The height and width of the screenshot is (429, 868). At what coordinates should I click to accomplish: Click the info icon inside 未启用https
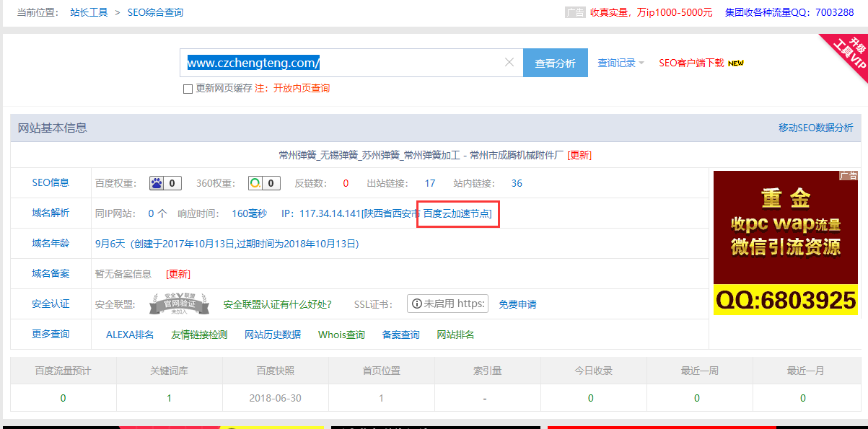point(417,304)
